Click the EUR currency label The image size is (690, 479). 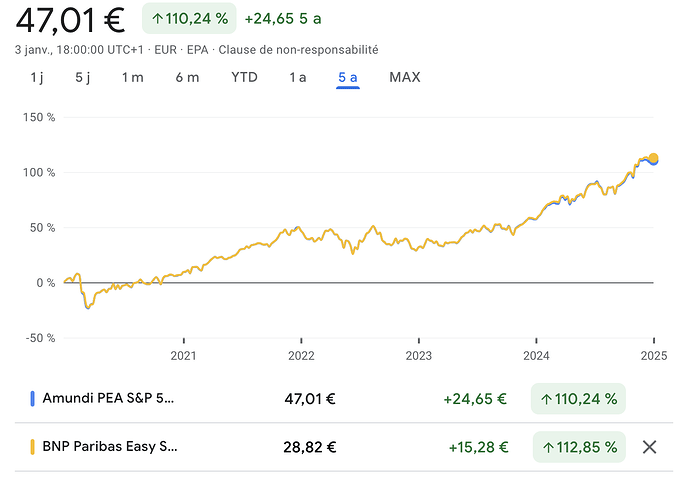165,50
